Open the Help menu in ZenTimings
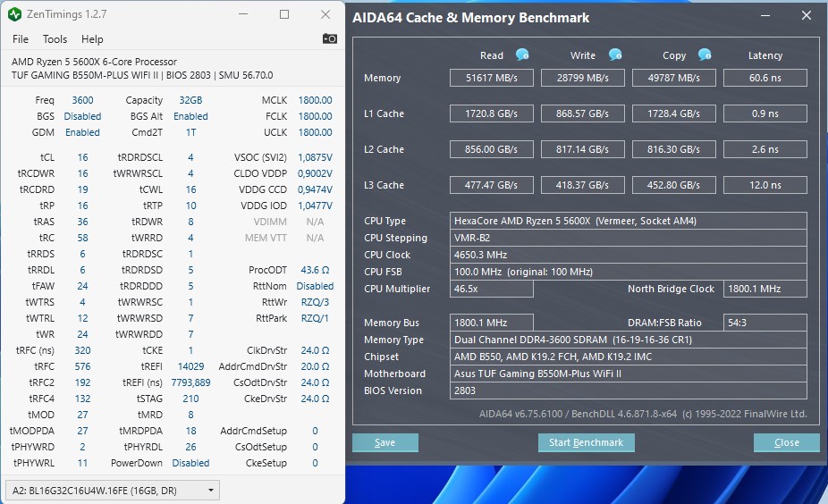The image size is (828, 504). [92, 39]
